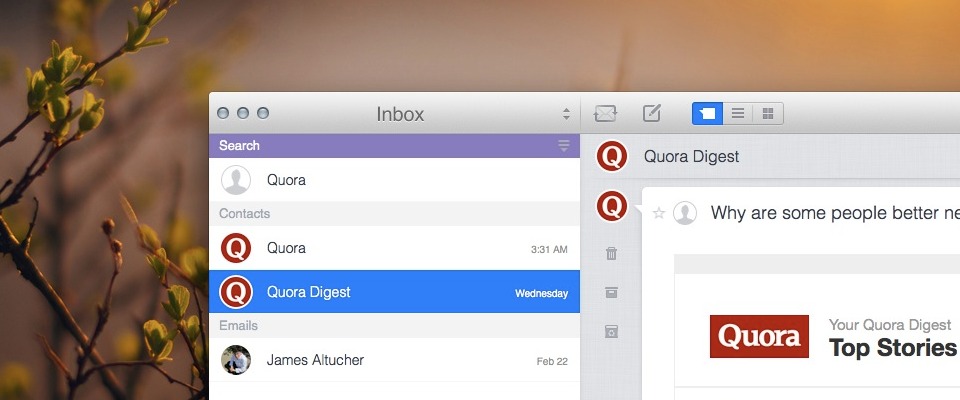The image size is (960, 400).
Task: Click the get mail envelope icon
Action: point(604,114)
